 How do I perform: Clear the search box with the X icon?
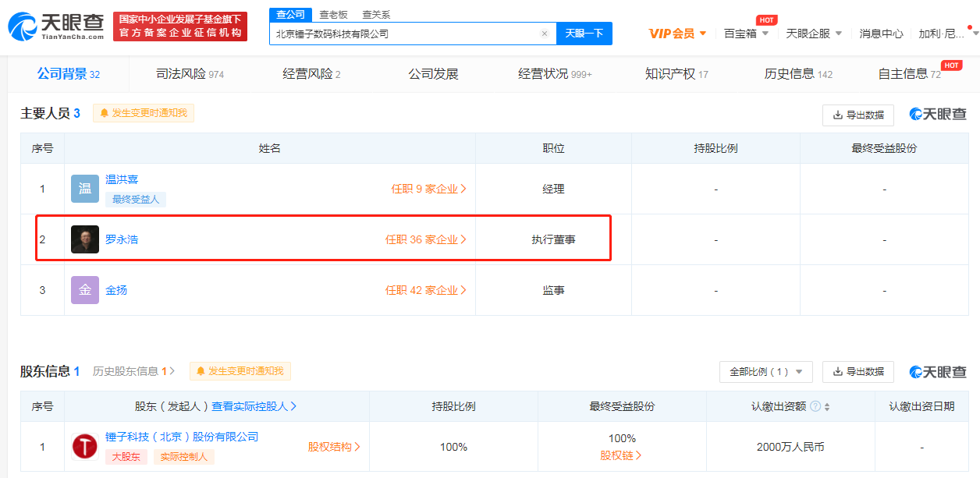pos(545,34)
